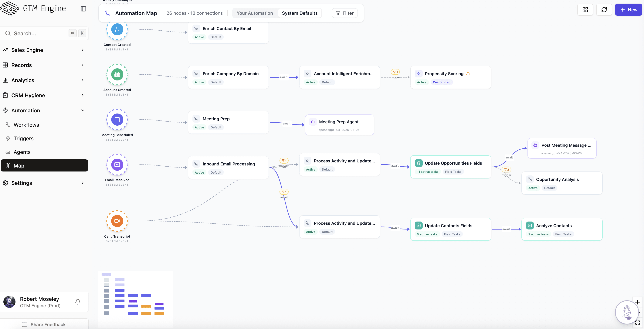Open notifications bell icon
This screenshot has height=329, width=644.
[78, 302]
